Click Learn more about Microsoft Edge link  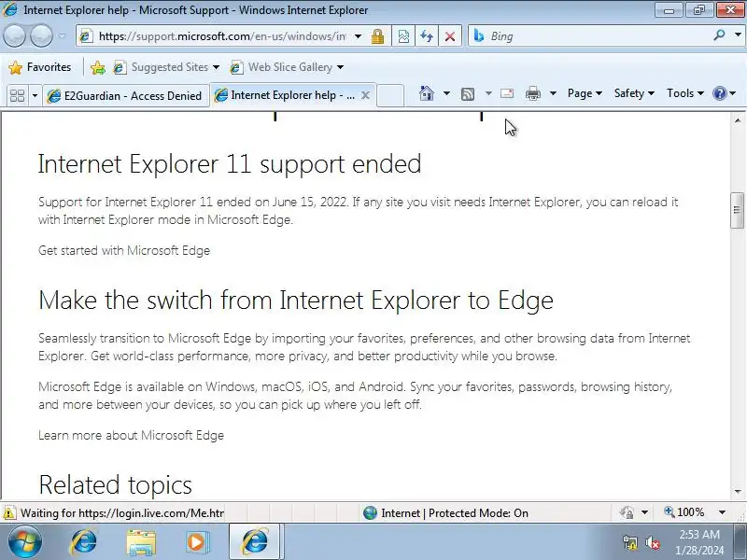(x=131, y=435)
